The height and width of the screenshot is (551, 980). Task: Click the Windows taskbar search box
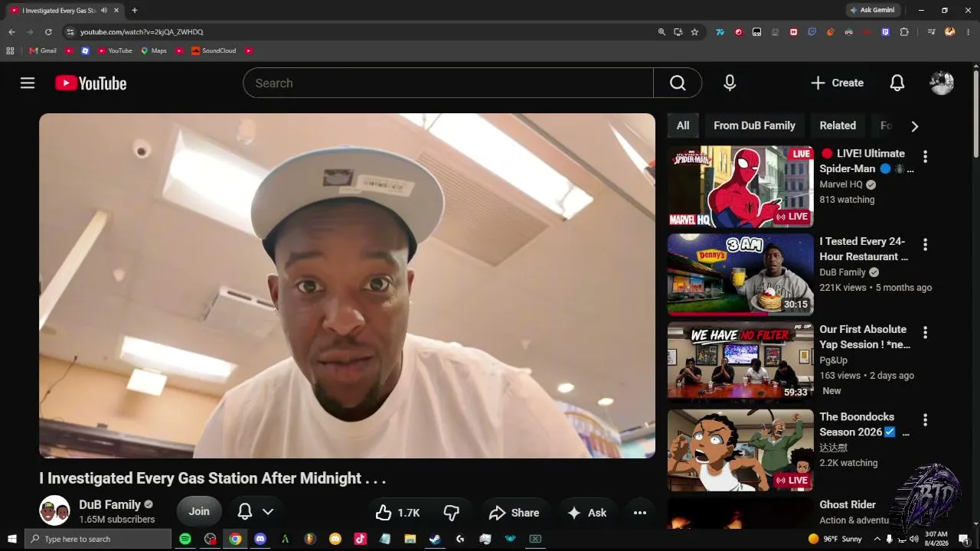tap(98, 539)
